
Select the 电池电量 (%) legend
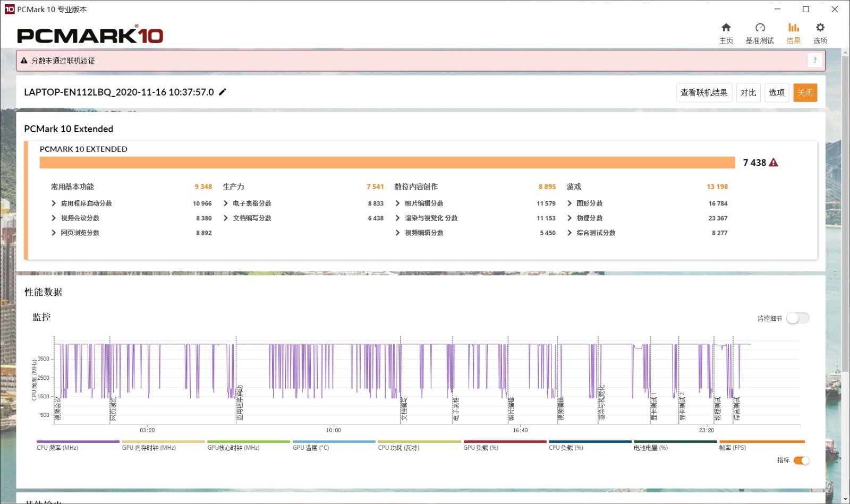[x=675, y=445]
